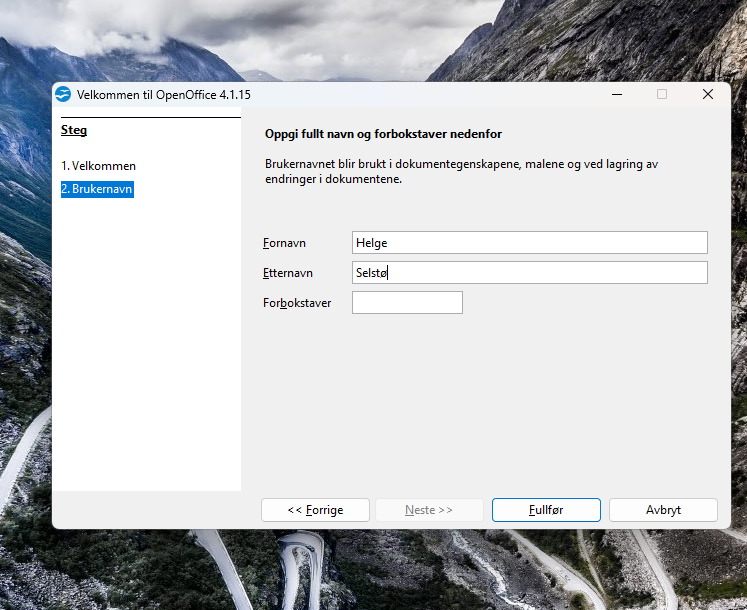Image resolution: width=747 pixels, height=610 pixels.
Task: Click the Etternavn field label
Action: (x=288, y=273)
